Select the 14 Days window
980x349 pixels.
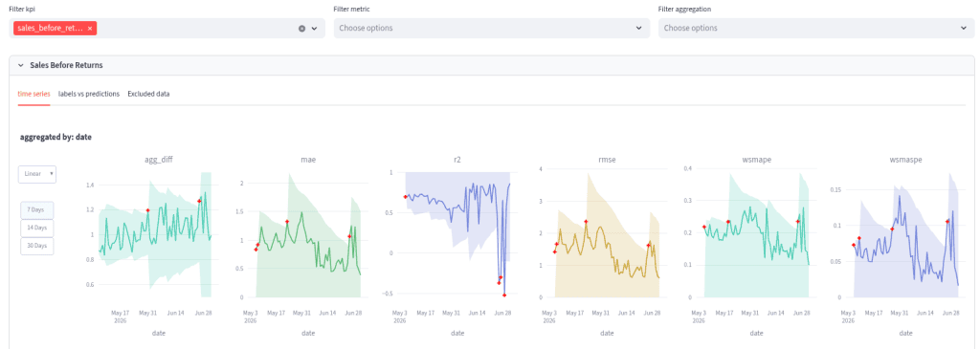[x=37, y=228]
